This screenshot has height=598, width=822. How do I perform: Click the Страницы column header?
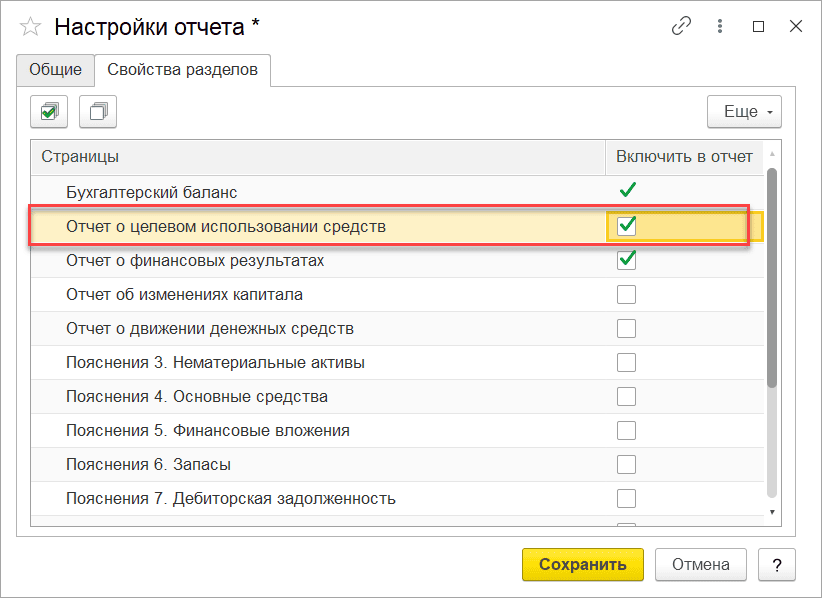tap(318, 156)
